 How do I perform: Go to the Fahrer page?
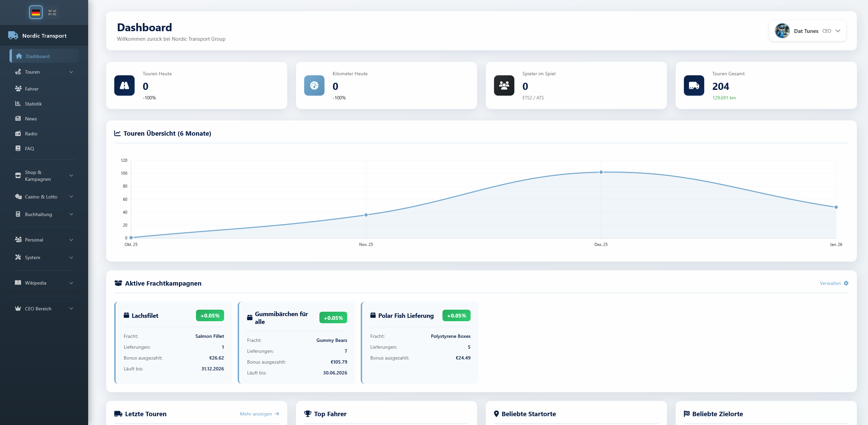(32, 89)
